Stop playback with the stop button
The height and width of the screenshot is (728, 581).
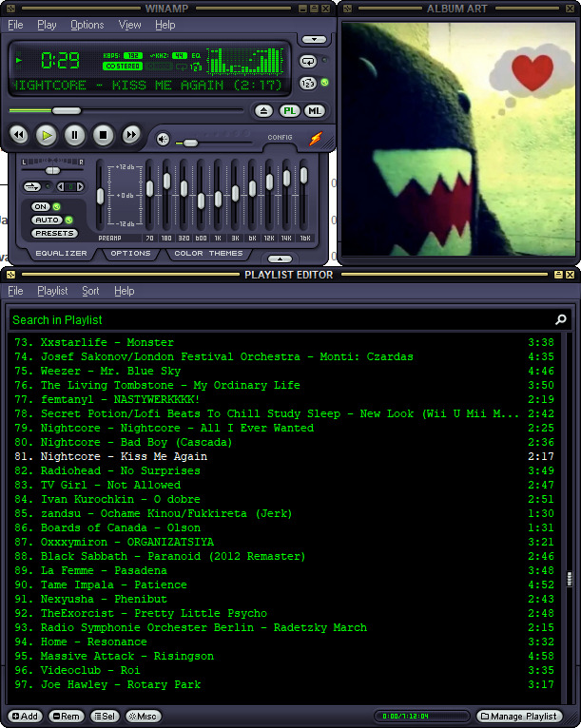[x=103, y=135]
